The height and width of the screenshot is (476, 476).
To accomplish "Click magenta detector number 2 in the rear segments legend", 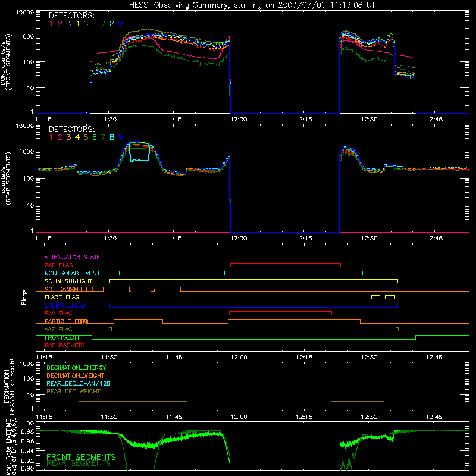I will (60, 137).
